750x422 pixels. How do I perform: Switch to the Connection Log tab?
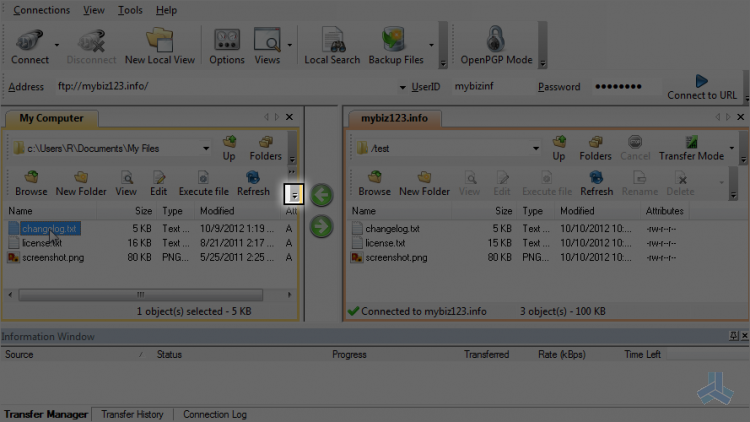click(x=215, y=414)
